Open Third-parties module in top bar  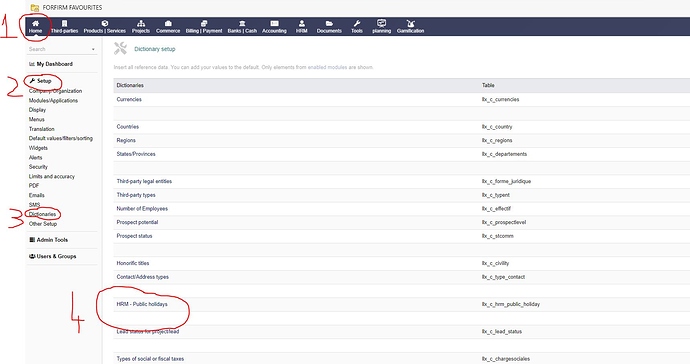pyautogui.click(x=64, y=27)
